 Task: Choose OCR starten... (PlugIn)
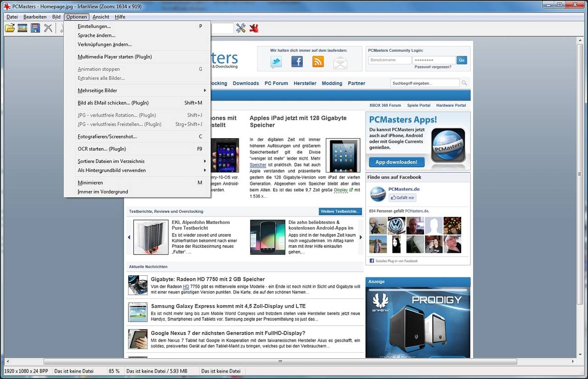137,149
